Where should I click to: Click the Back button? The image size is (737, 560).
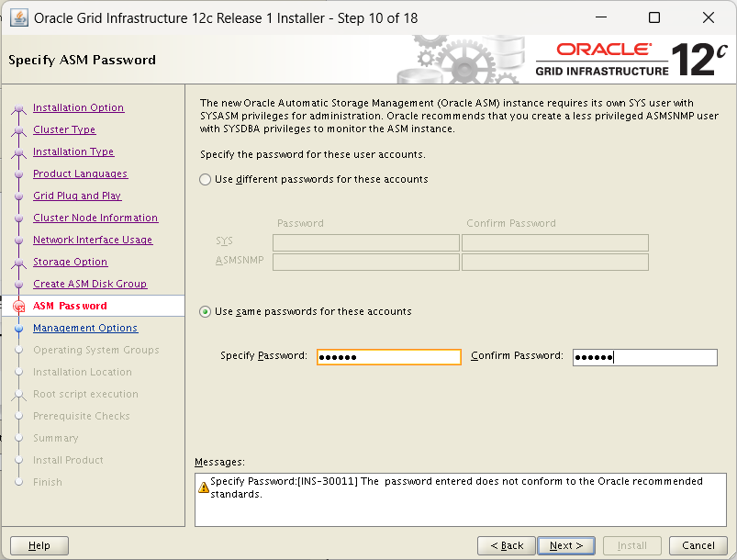click(507, 545)
